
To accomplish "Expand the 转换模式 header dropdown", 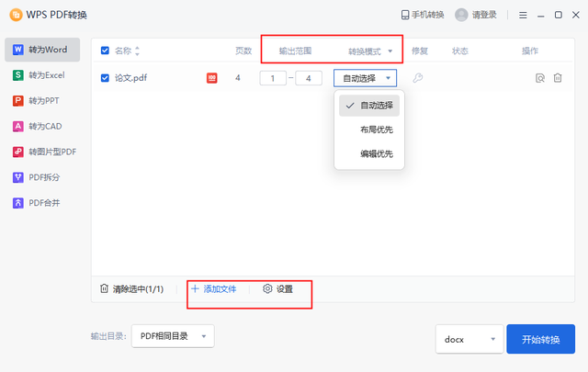I will tap(390, 51).
